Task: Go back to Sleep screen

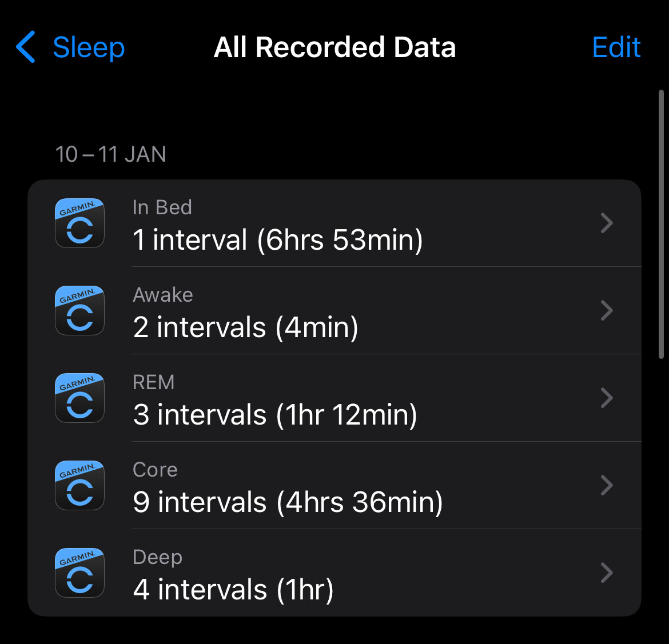Action: (x=89, y=47)
